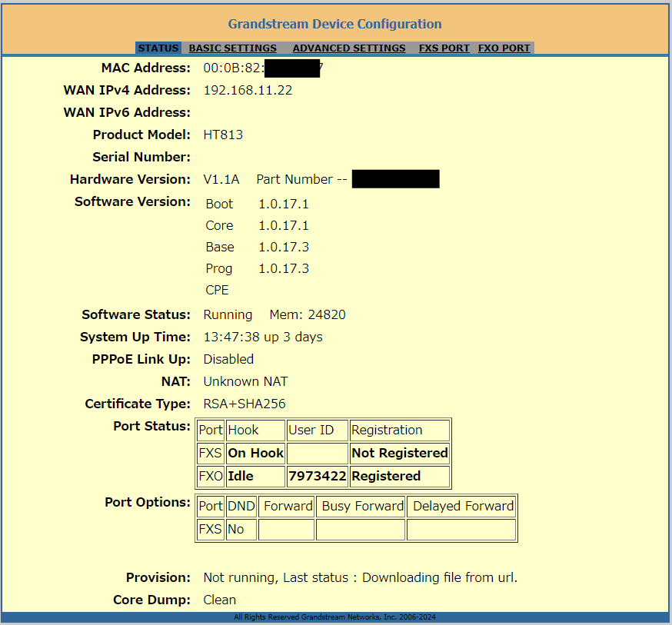Select the WAN IPv4 value 192.168.11.22
The height and width of the screenshot is (625, 672).
tap(248, 91)
